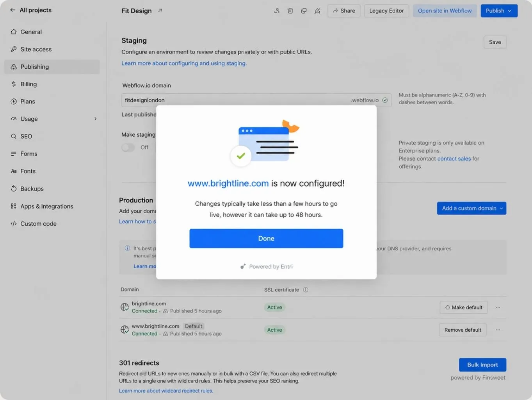
Task: Click the globe icon beside www.brightline.com
Action: 125,330
